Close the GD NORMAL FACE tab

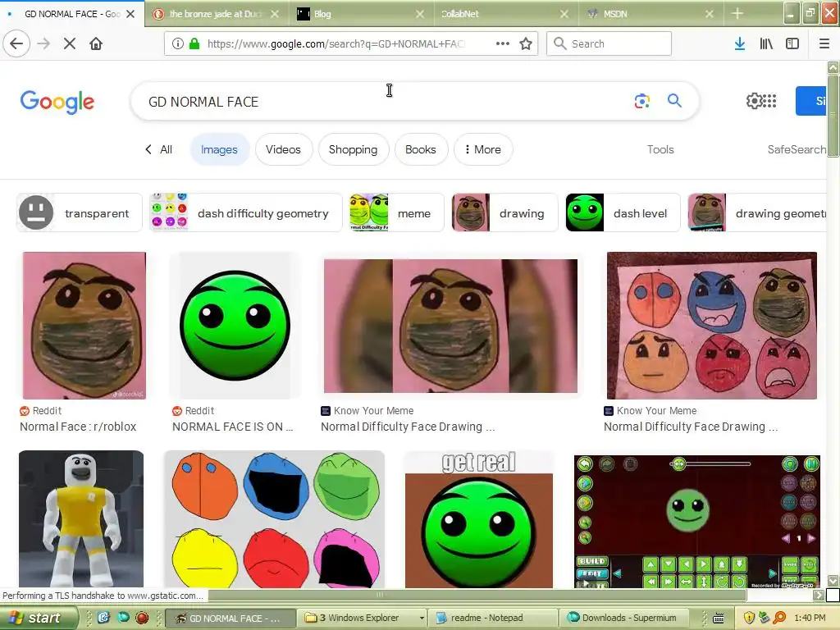pos(130,14)
